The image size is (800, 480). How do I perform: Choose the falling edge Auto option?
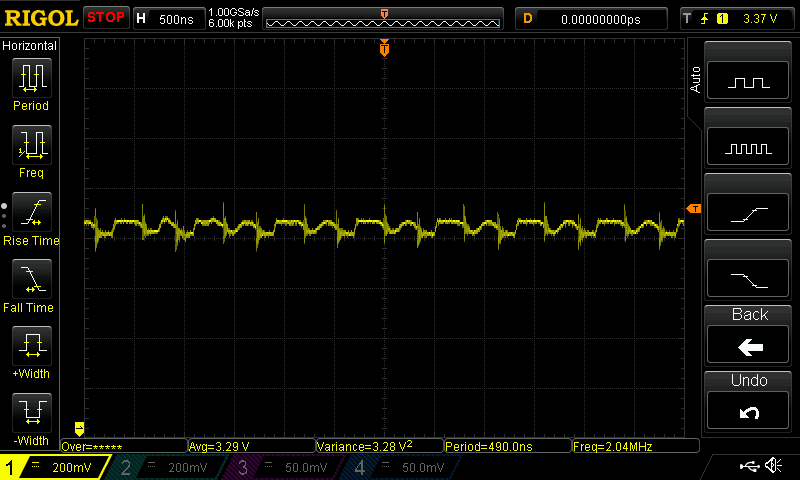748,279
